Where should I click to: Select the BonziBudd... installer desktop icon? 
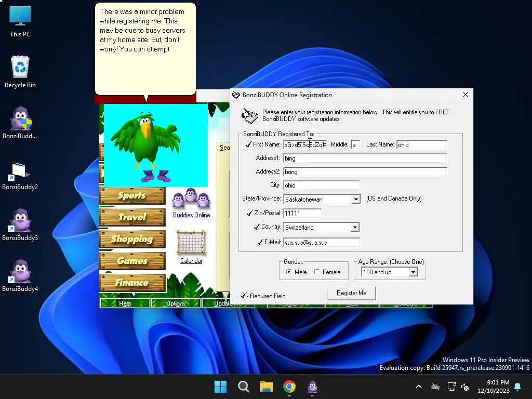pyautogui.click(x=20, y=123)
